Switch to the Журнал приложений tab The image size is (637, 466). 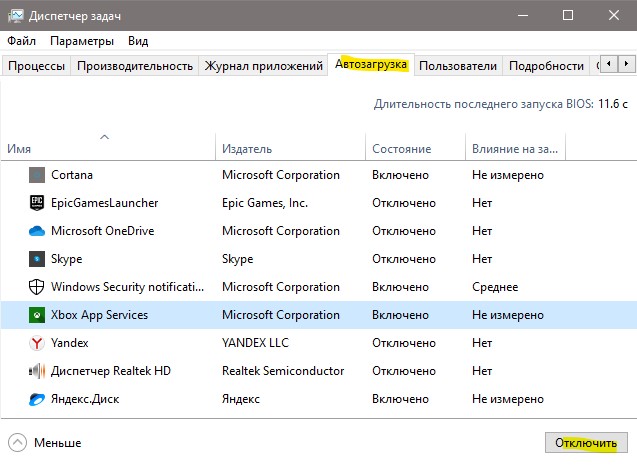tap(264, 66)
